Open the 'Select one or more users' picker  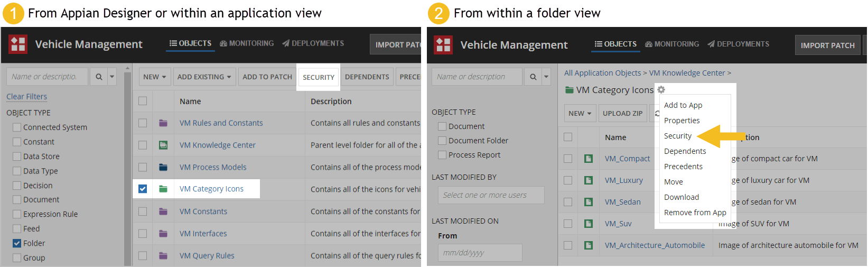[491, 195]
